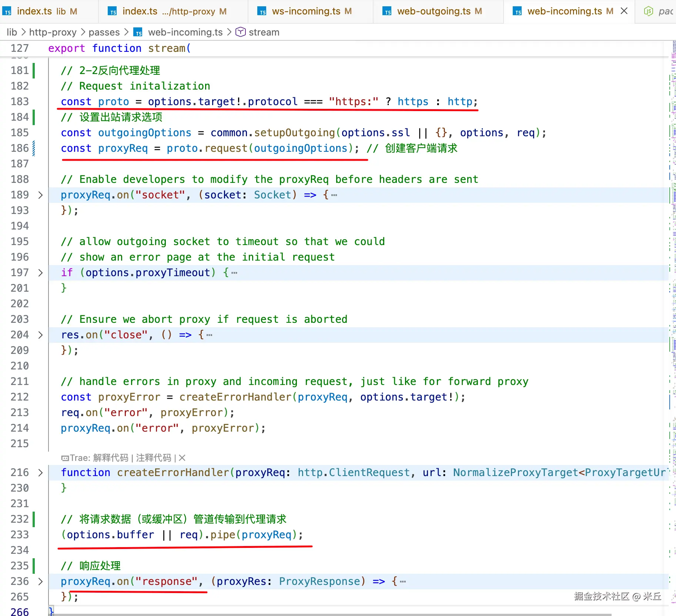Close the web-incoming.ts editor tab
This screenshot has width=676, height=616.
pos(624,11)
